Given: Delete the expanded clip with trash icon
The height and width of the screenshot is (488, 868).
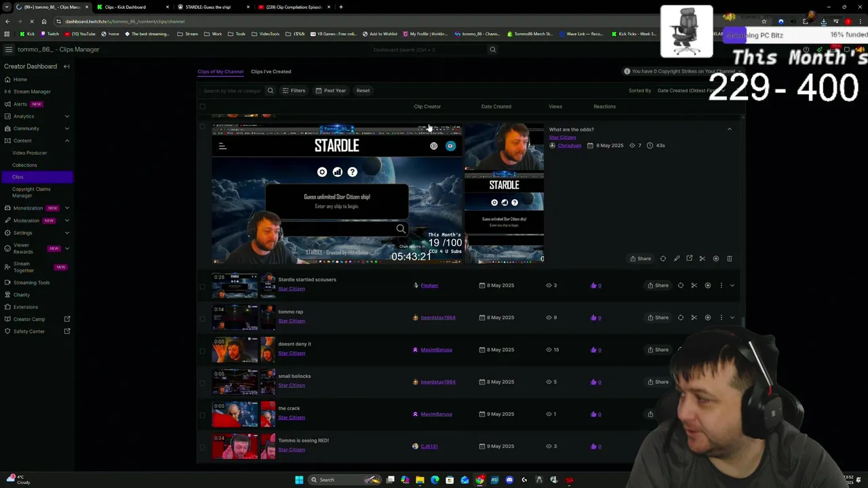Looking at the screenshot, I should pos(730,258).
